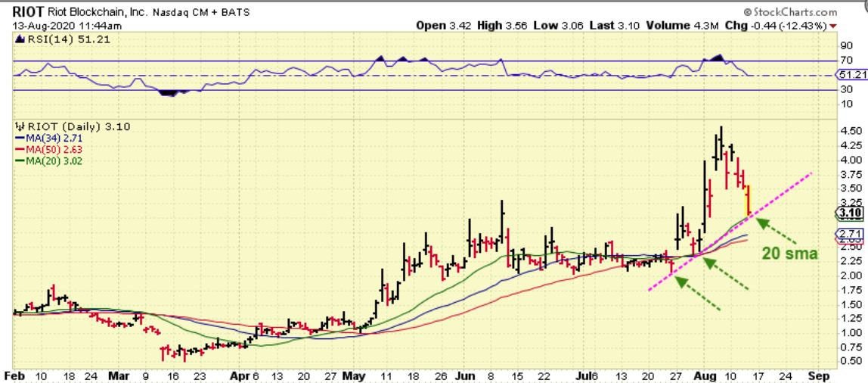Click the 51.21 value tag on the RSI axis

pyautogui.click(x=852, y=74)
